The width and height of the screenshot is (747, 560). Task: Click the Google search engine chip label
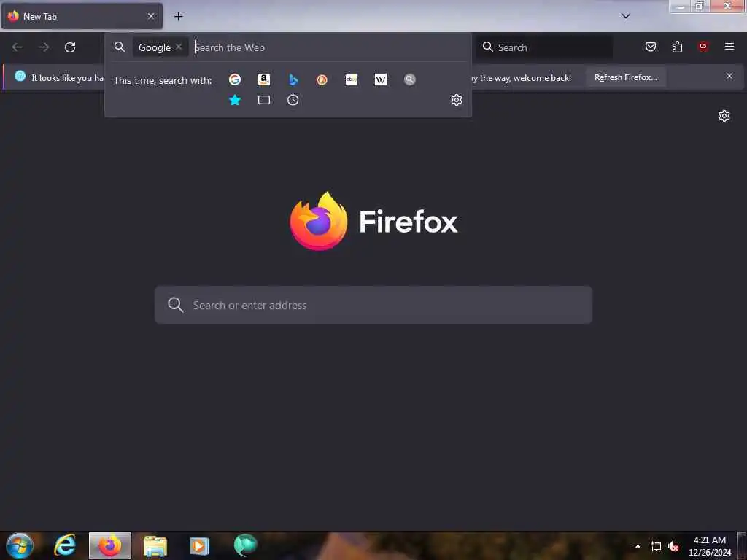pos(155,47)
